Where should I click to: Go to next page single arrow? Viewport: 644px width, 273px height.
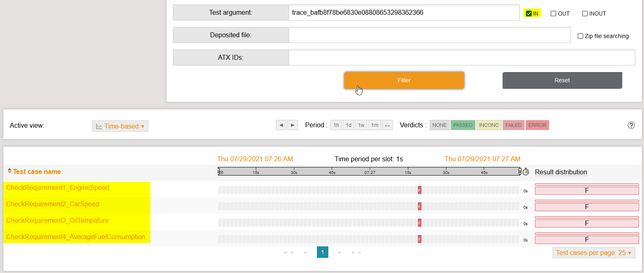339,253
